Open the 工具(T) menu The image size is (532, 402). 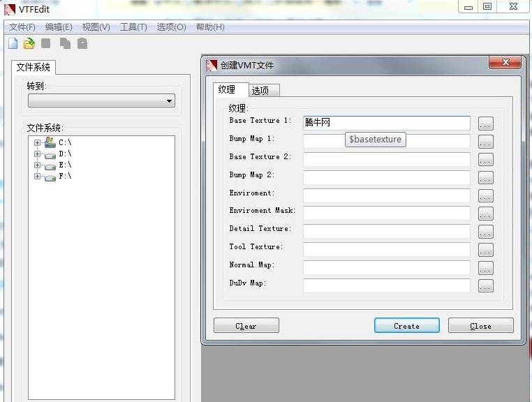tap(133, 27)
